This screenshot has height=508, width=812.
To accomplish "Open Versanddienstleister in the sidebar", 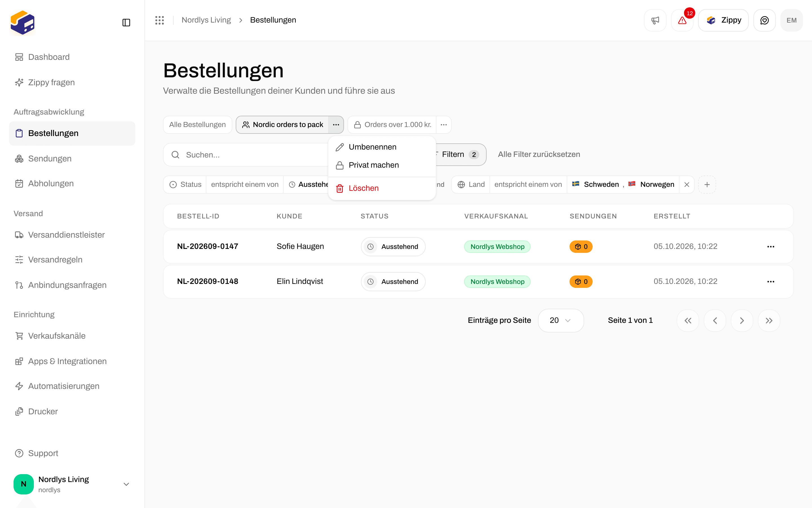I will pos(72,235).
